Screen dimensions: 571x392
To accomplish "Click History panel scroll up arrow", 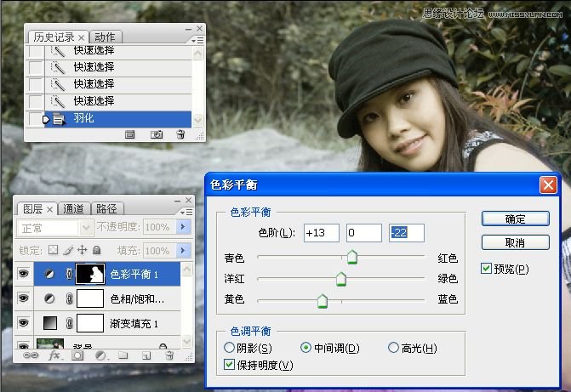I will (197, 54).
